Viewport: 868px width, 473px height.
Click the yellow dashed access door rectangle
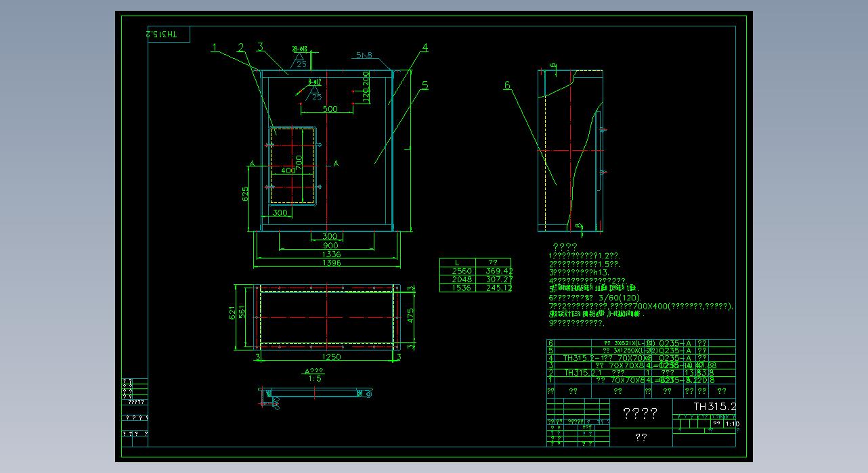click(293, 164)
